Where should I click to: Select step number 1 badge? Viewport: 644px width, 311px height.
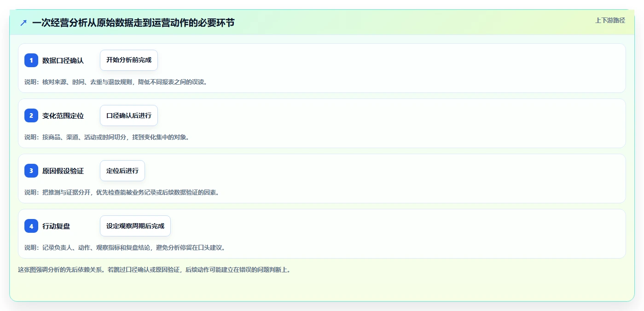[31, 60]
